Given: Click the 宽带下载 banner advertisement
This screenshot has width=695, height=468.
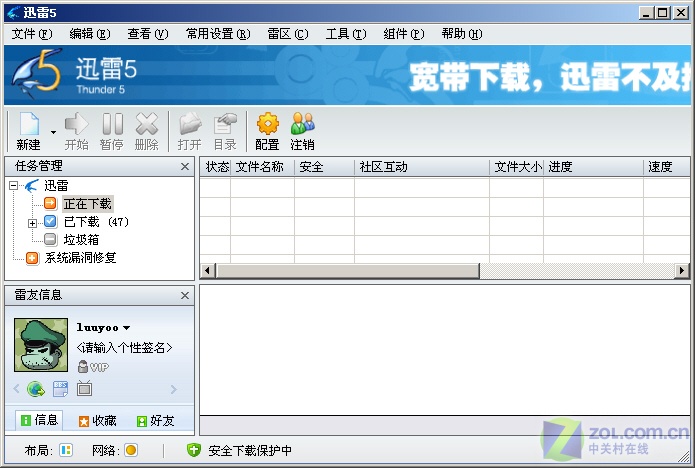Looking at the screenshot, I should pyautogui.click(x=549, y=77).
